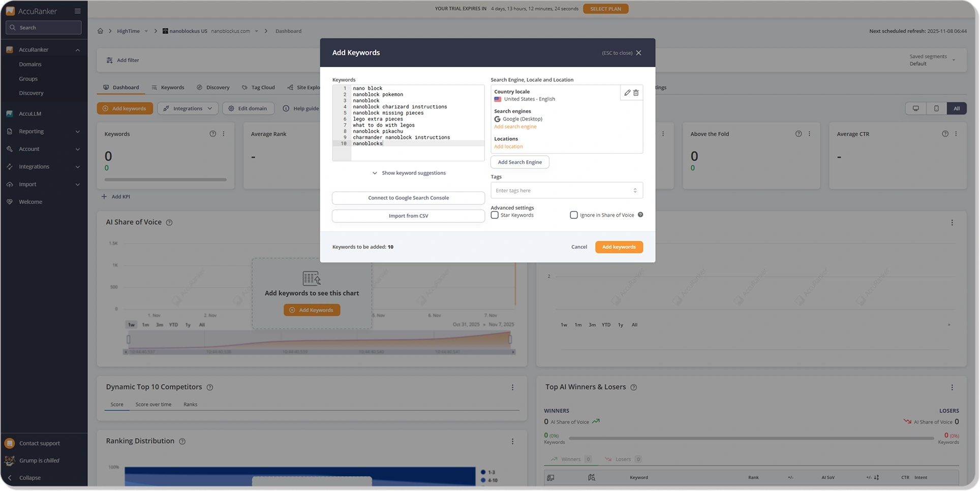Expand Show keyword suggestions
This screenshot has width=980, height=491.
(x=409, y=173)
